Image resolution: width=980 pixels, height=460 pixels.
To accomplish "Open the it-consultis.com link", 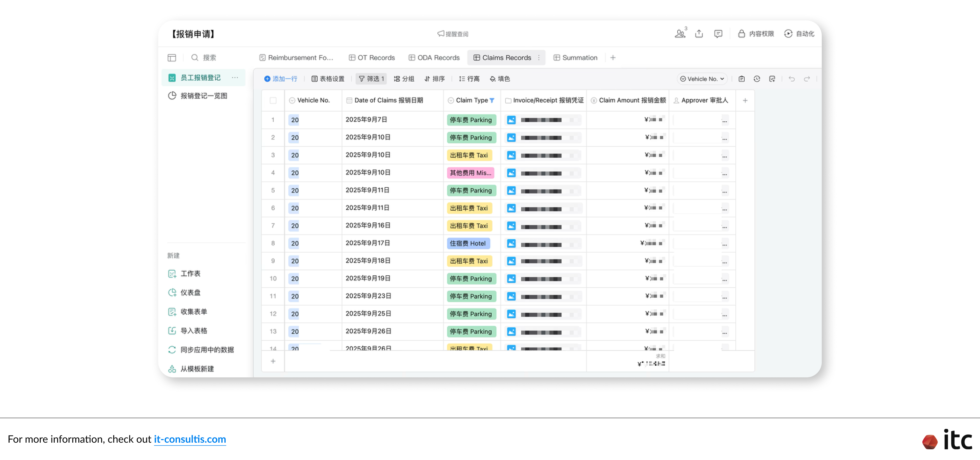I will [190, 439].
